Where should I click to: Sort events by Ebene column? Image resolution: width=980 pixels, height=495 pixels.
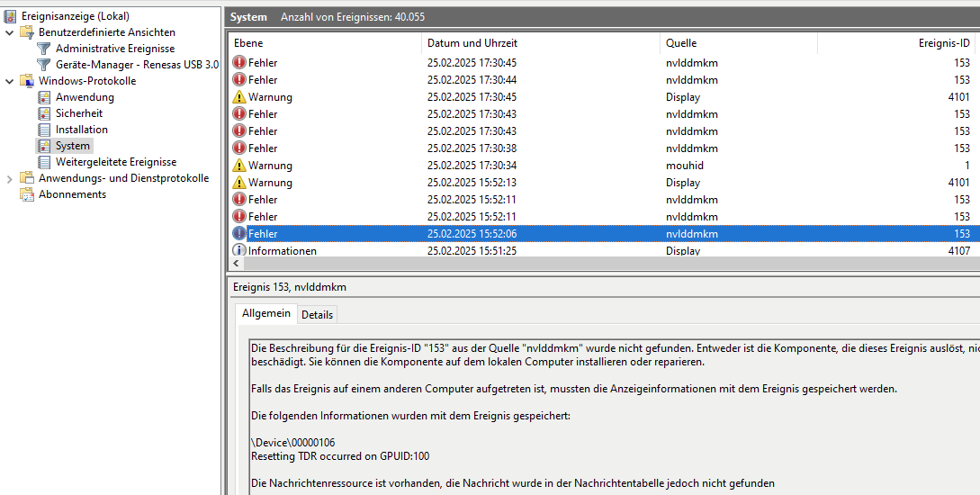click(x=325, y=43)
